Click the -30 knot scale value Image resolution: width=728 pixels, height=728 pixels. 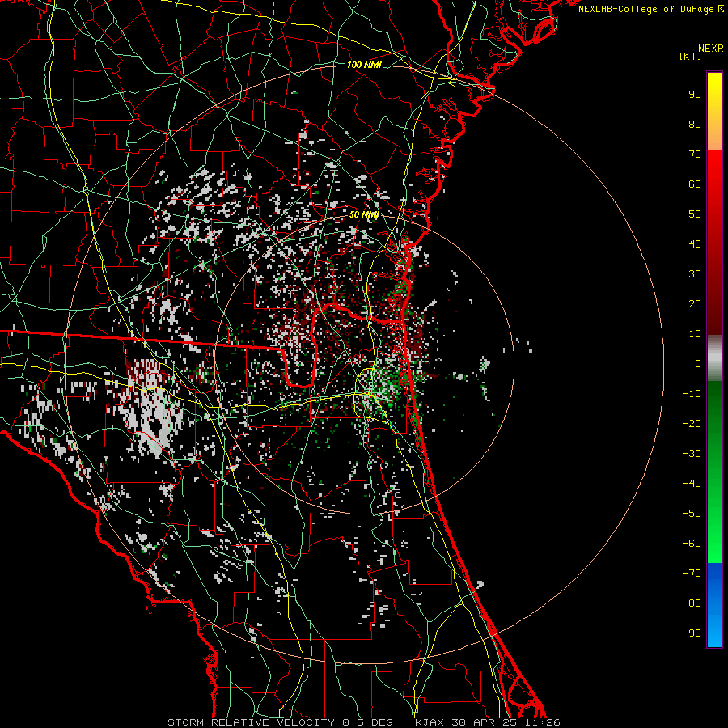point(692,454)
